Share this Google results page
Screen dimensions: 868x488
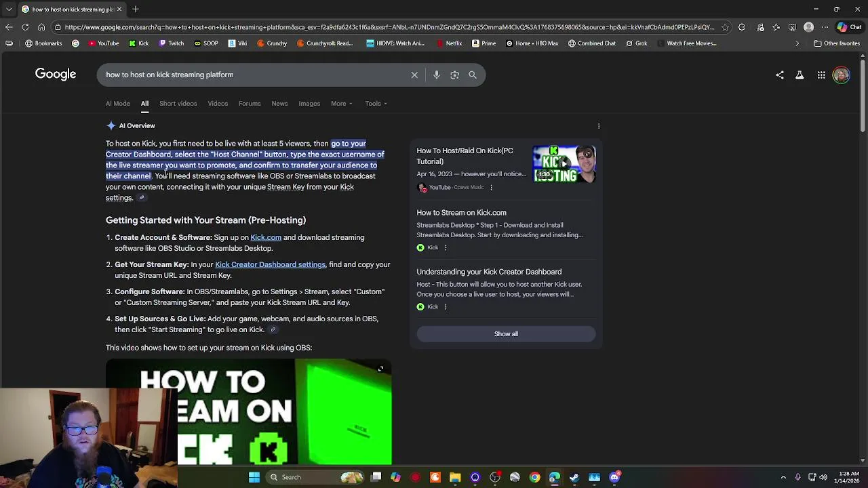[x=780, y=75]
